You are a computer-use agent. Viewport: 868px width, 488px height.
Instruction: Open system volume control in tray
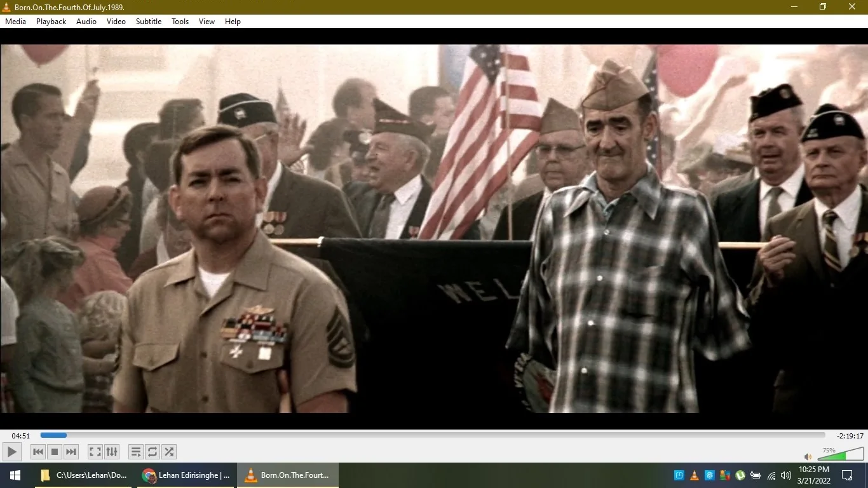click(786, 475)
